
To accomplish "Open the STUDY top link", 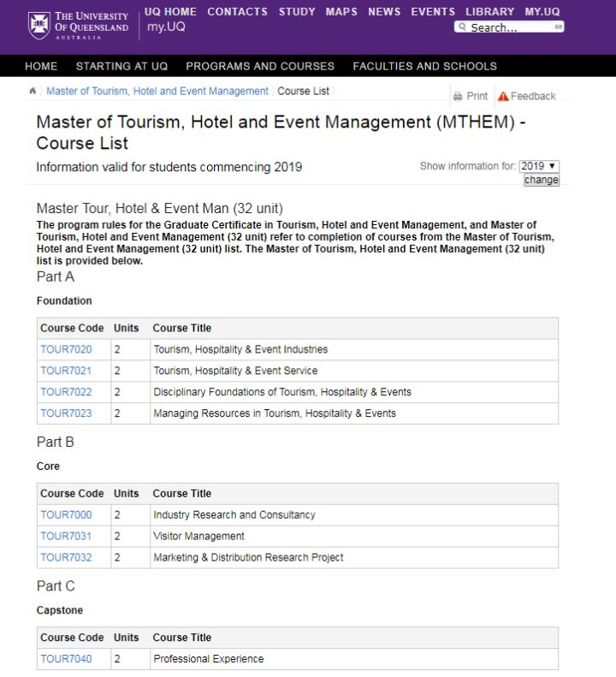I will click(x=297, y=12).
